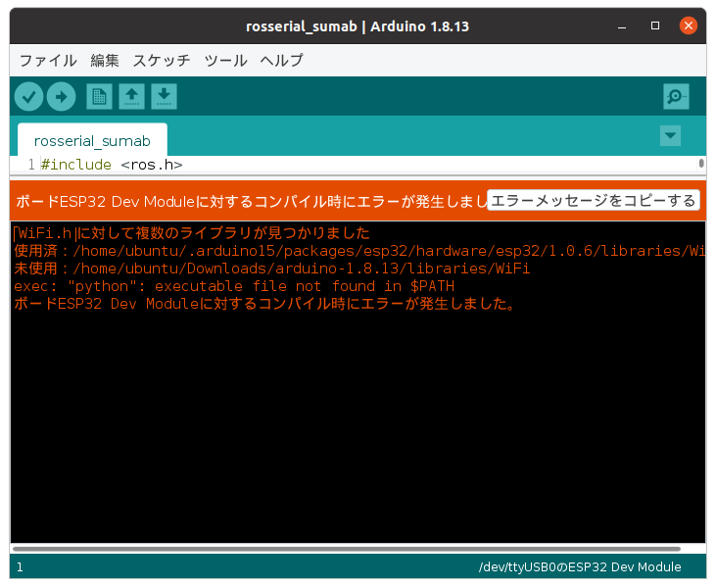
Task: Click the 使用済 library path line
Action: (359, 251)
